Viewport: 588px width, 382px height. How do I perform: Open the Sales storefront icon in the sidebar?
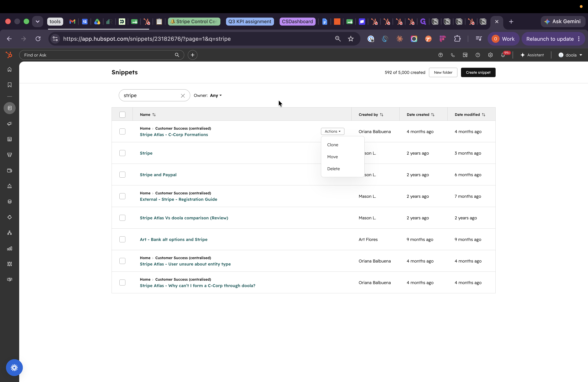click(10, 155)
